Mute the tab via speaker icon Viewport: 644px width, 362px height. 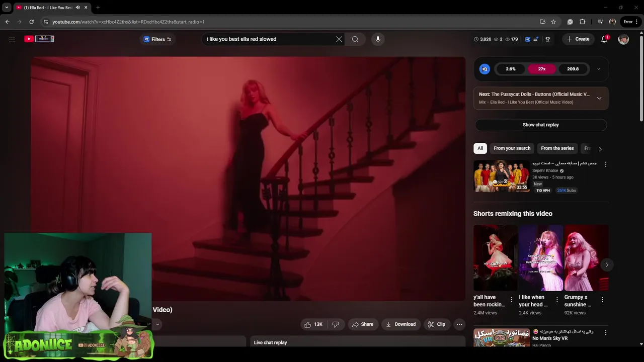point(77,8)
